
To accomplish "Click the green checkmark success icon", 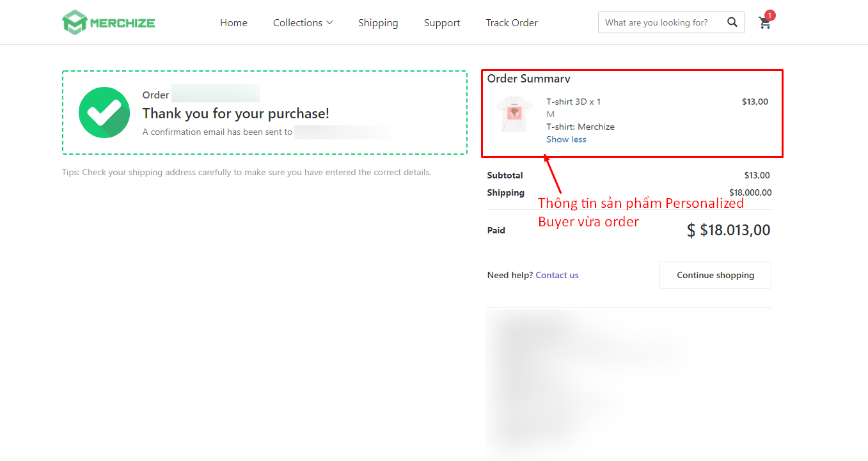I will 104,113.
